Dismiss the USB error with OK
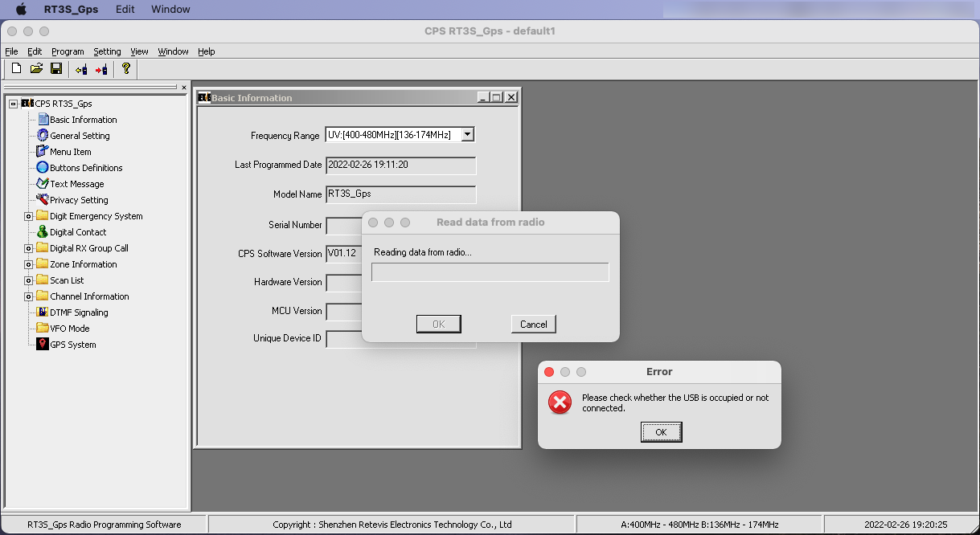This screenshot has width=980, height=535. click(x=661, y=431)
